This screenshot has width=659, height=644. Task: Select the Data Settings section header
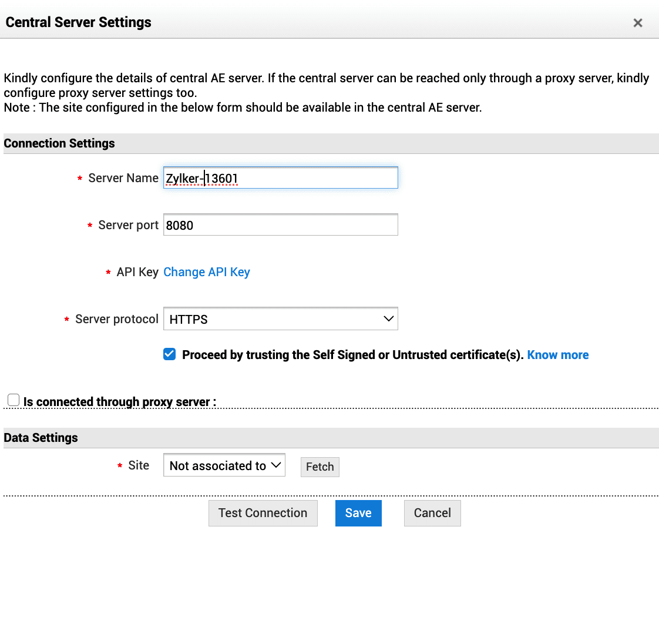point(41,438)
